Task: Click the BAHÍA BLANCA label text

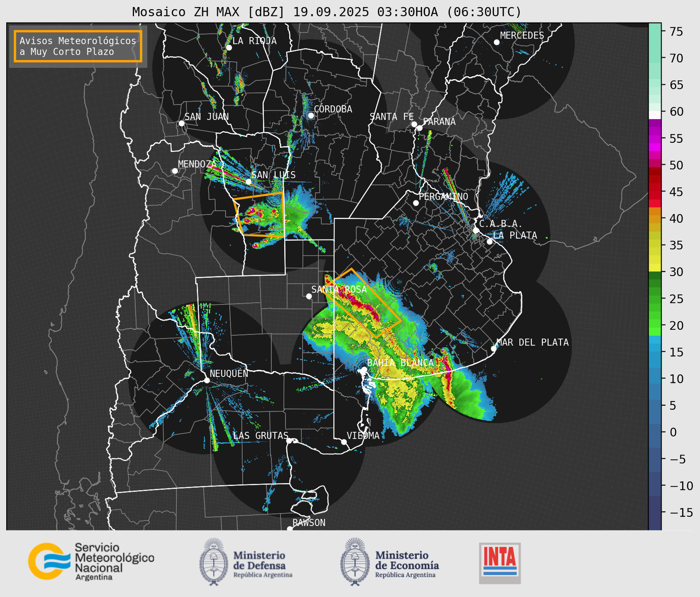Action: pos(400,363)
